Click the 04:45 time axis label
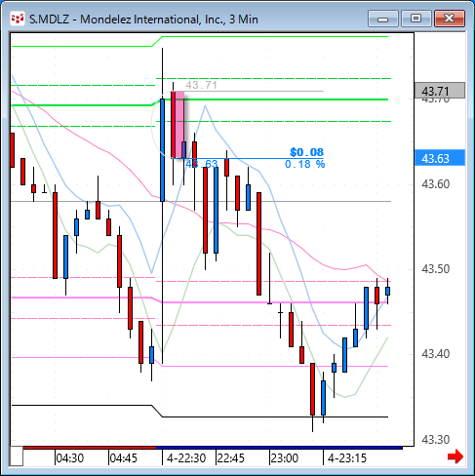The width and height of the screenshot is (475, 476). [124, 458]
